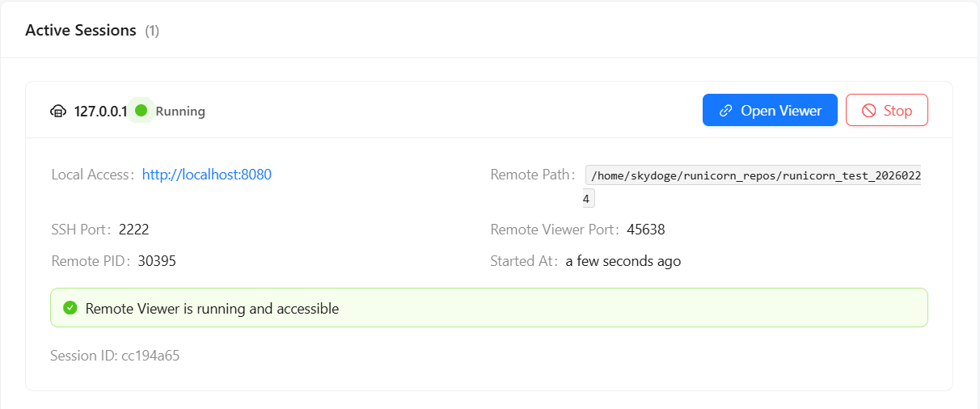Click the session count (1) badge
Image resolution: width=980 pixels, height=409 pixels.
pos(152,32)
